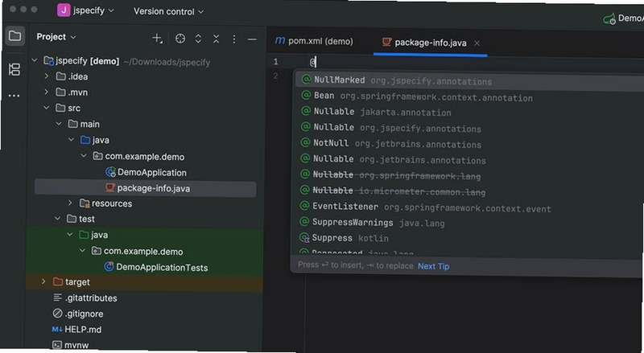The image size is (644, 353).
Task: Collapse the com.example.demo package under main
Action: (84, 156)
